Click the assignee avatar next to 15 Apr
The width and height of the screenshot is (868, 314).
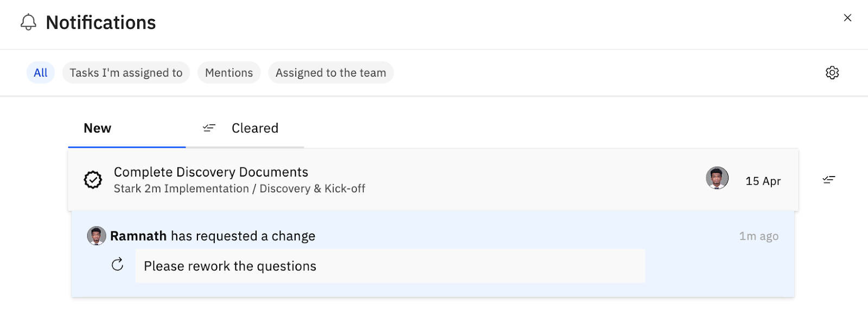click(717, 178)
